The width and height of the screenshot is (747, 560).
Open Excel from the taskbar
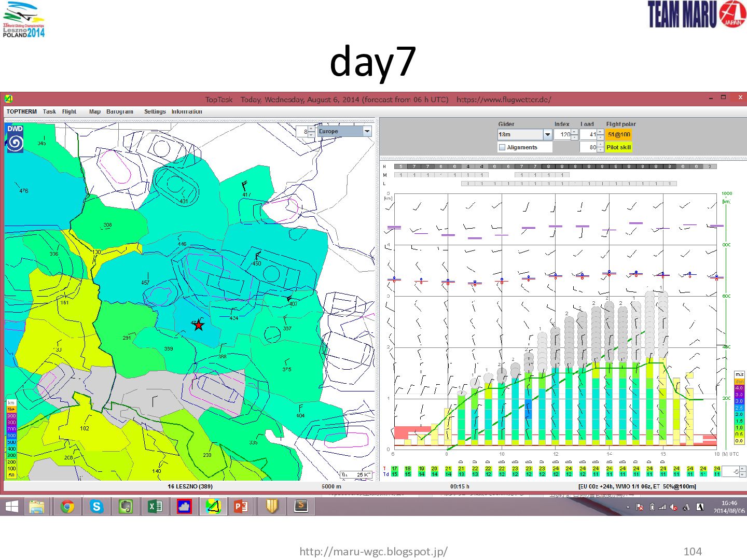[155, 506]
